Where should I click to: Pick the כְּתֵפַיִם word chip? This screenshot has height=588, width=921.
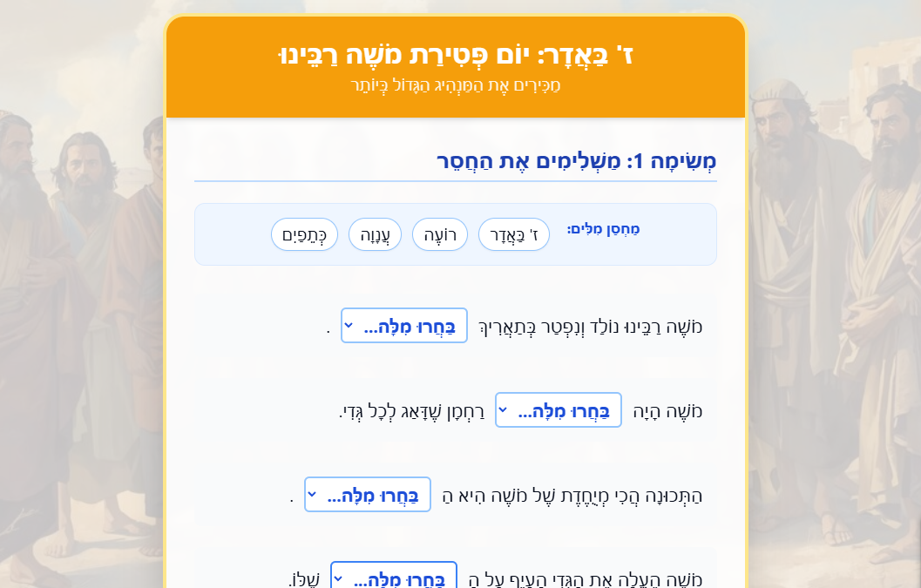click(304, 234)
